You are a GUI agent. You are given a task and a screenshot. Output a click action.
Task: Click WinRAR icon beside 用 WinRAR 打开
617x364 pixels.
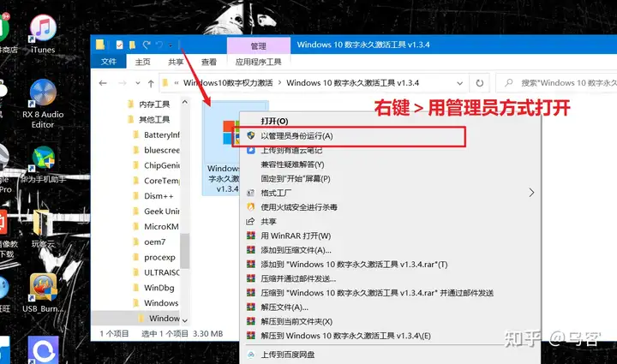tap(250, 236)
